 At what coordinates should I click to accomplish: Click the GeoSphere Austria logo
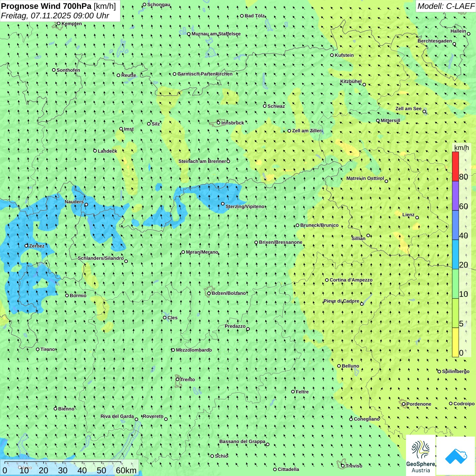[x=421, y=456]
